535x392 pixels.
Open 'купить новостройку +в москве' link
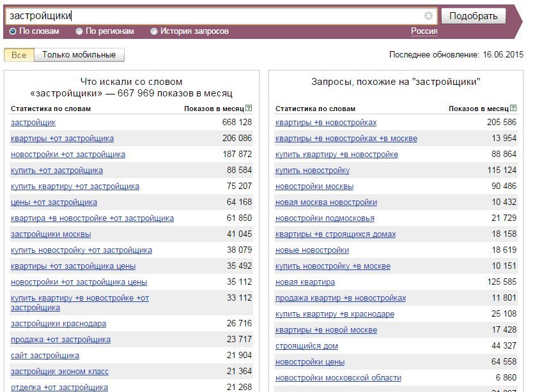point(333,266)
